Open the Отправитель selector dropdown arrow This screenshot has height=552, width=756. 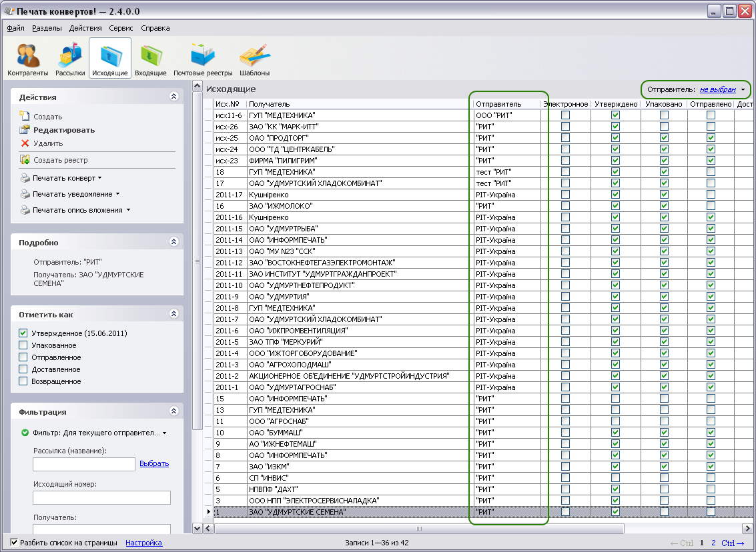click(x=743, y=89)
